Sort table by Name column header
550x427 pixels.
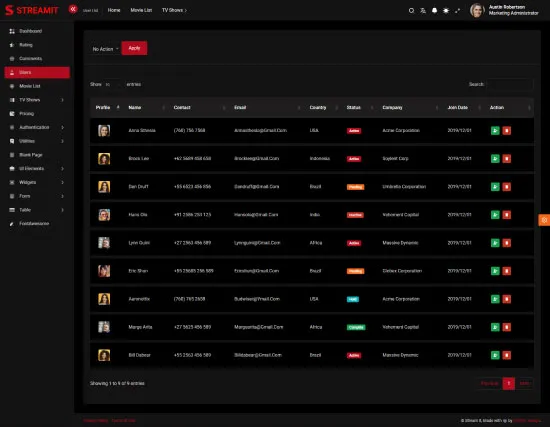[145, 107]
